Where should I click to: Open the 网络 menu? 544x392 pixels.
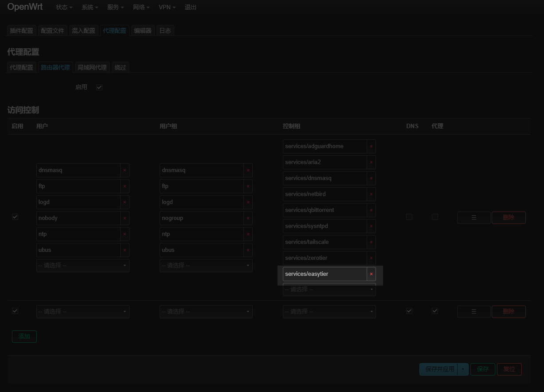(x=141, y=8)
